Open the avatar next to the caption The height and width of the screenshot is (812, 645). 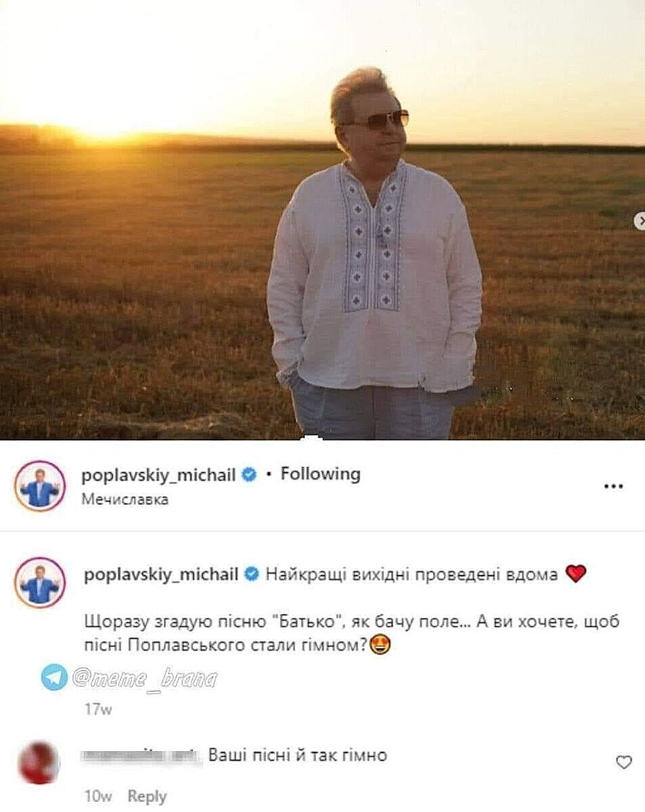click(40, 583)
